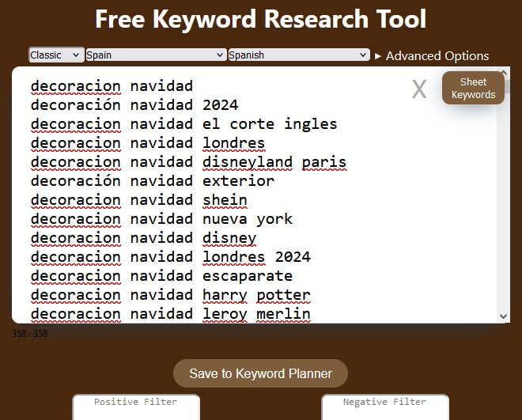Viewport: 522px width, 420px height.
Task: Focus the Negative Filter text box
Action: click(x=384, y=411)
